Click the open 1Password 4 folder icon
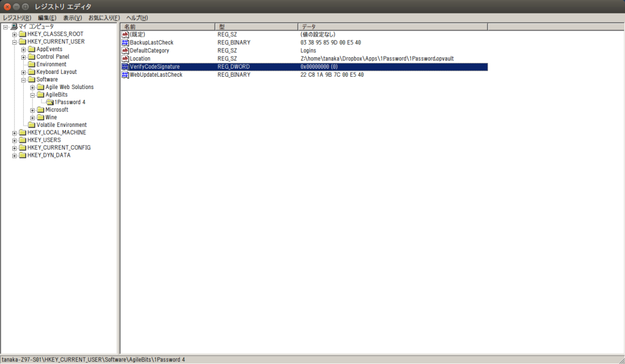Image resolution: width=625 pixels, height=364 pixels. [x=50, y=102]
